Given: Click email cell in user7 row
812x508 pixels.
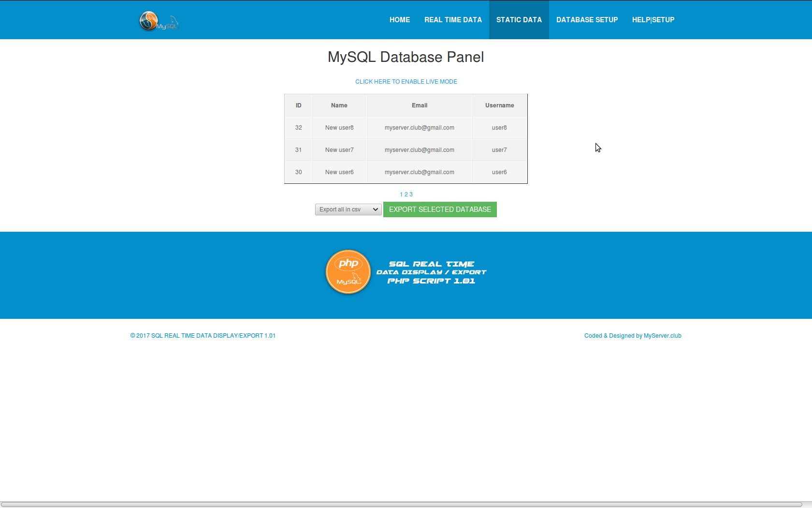Looking at the screenshot, I should click(420, 150).
